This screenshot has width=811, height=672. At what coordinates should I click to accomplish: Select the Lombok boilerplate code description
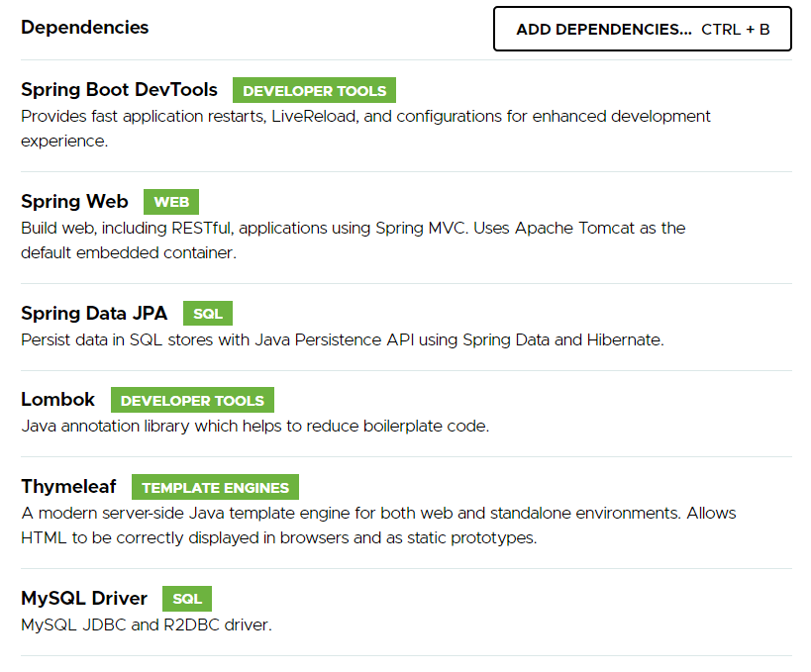255,427
